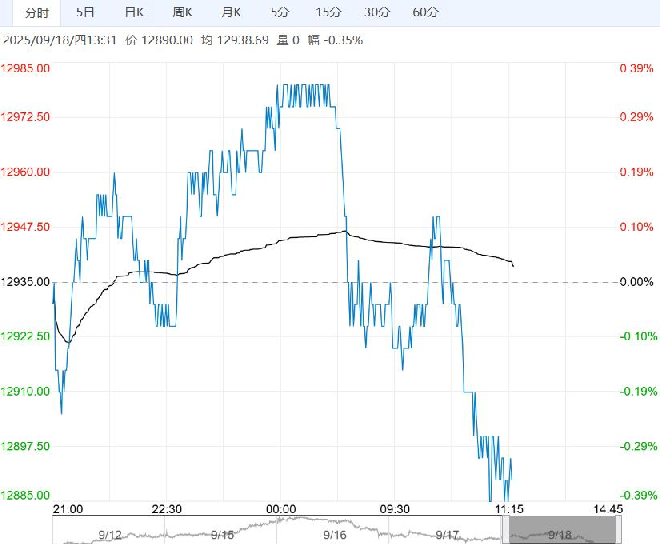
Task: Click the 09:30 time axis label
Action: point(394,509)
